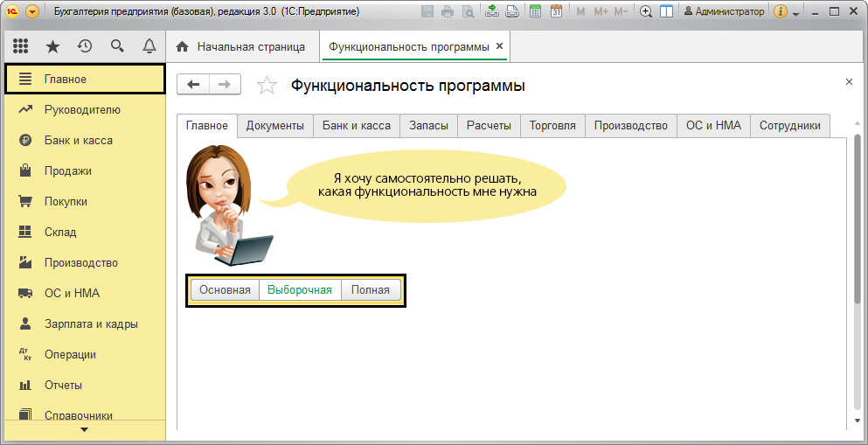Click the M- memory subtract button
This screenshot has height=445, width=868.
(621, 11)
